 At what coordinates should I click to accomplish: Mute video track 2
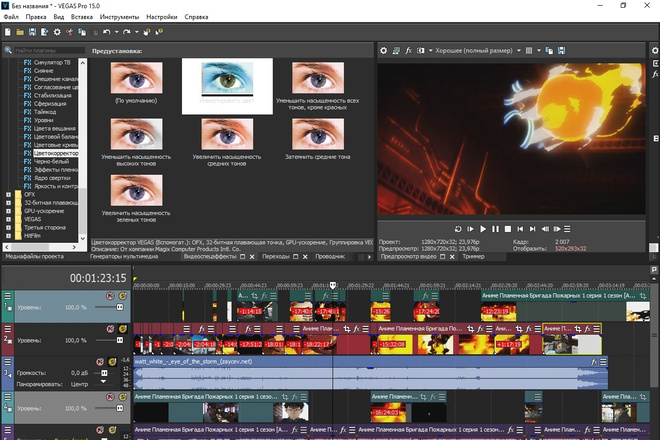point(110,329)
